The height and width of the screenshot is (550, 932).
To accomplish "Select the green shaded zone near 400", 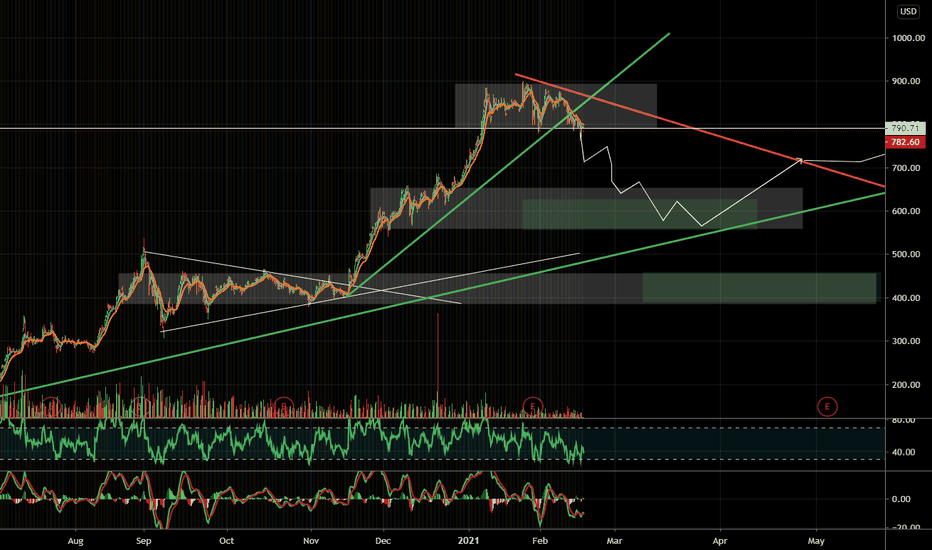I will click(x=759, y=288).
